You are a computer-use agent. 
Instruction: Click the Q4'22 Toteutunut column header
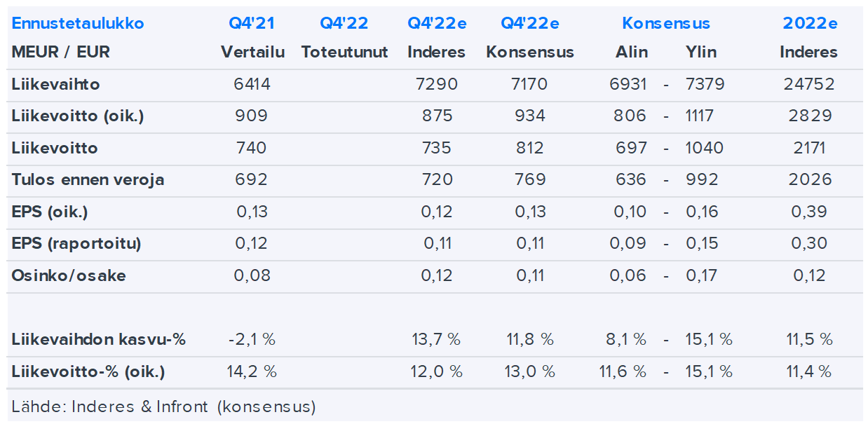tap(344, 23)
